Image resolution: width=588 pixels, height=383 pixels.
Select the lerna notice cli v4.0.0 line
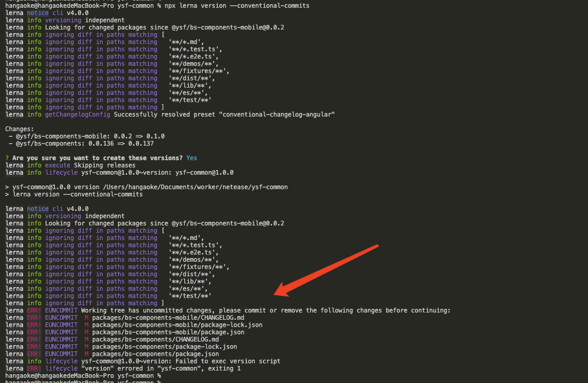[x=47, y=12]
